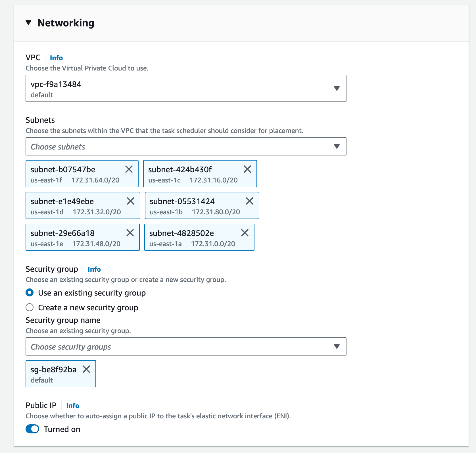Select Use an existing security group

pos(30,293)
